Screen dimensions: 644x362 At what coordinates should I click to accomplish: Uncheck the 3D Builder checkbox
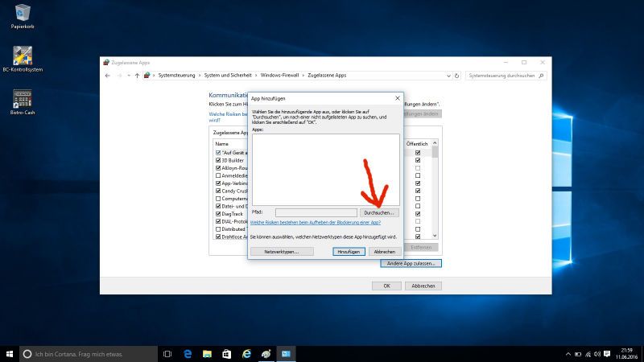[217, 160]
